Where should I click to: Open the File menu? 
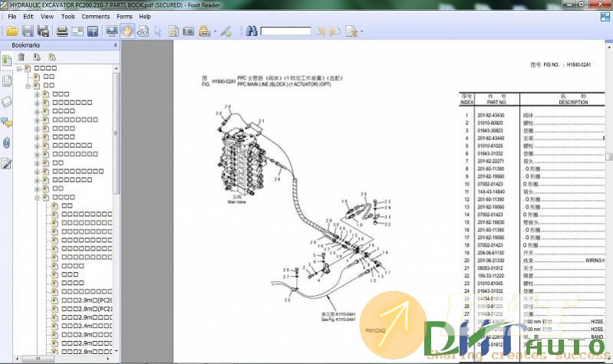pyautogui.click(x=12, y=16)
